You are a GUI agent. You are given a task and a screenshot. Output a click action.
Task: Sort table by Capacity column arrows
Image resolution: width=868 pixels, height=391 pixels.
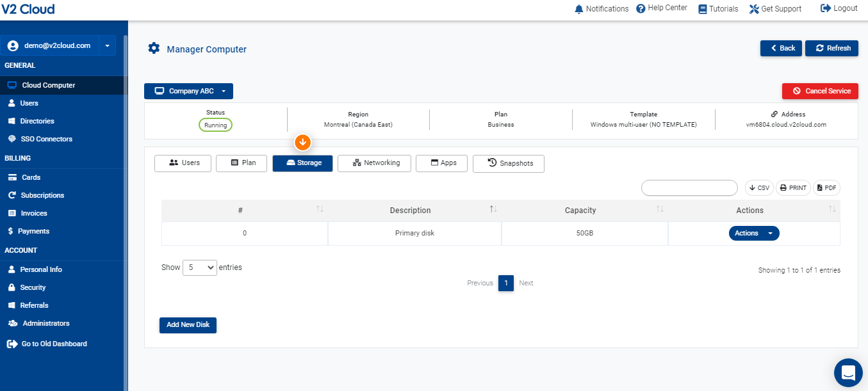[660, 210]
